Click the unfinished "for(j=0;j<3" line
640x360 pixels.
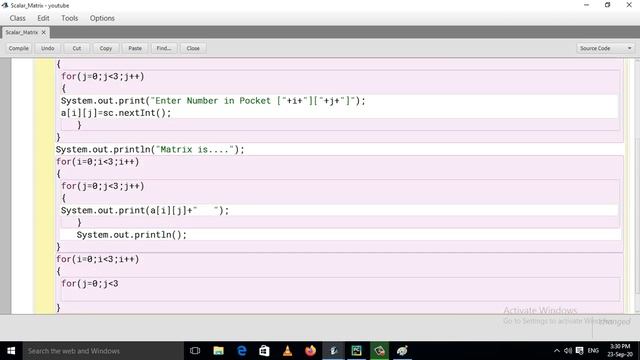tap(90, 284)
